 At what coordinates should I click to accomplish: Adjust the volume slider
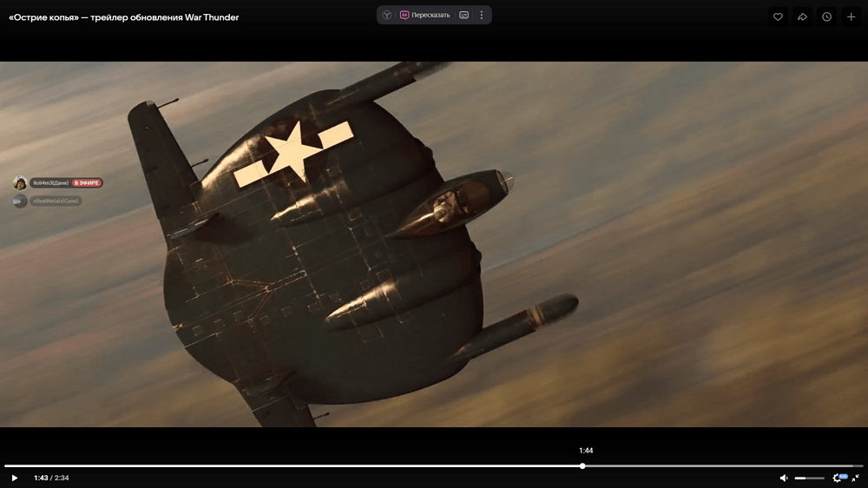811,478
